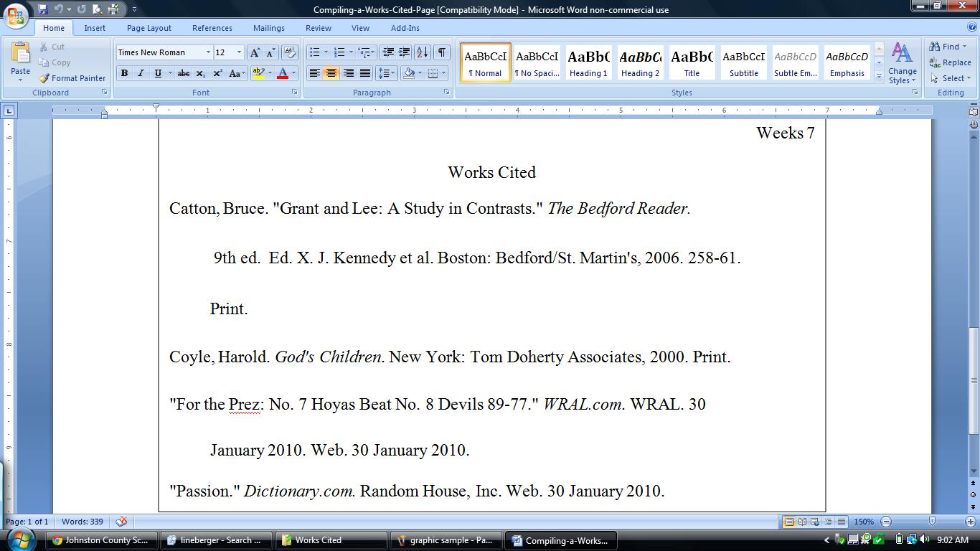
Task: Expand the font size 12 dropdown
Action: (x=239, y=52)
